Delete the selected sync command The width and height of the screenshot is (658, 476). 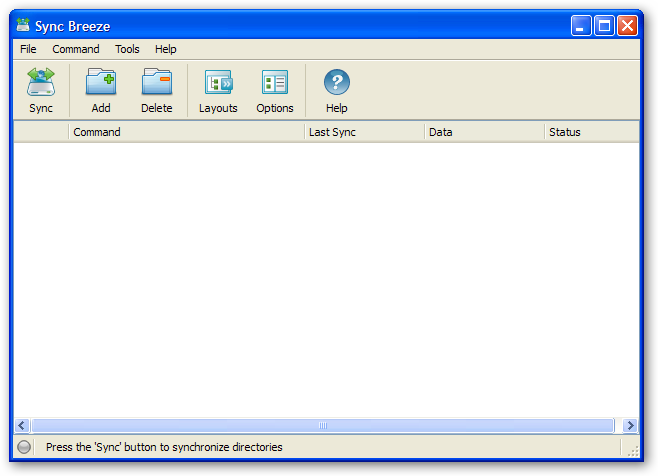(x=157, y=90)
